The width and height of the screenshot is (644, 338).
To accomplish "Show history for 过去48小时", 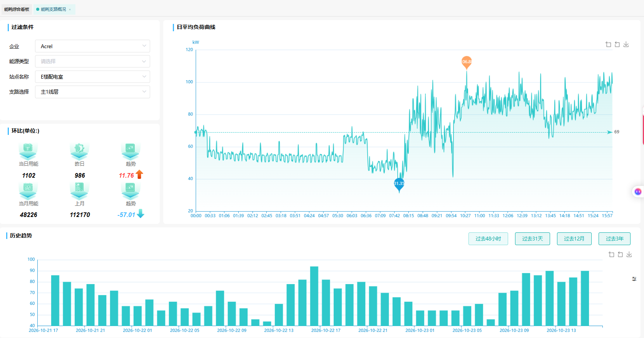I will pyautogui.click(x=488, y=239).
